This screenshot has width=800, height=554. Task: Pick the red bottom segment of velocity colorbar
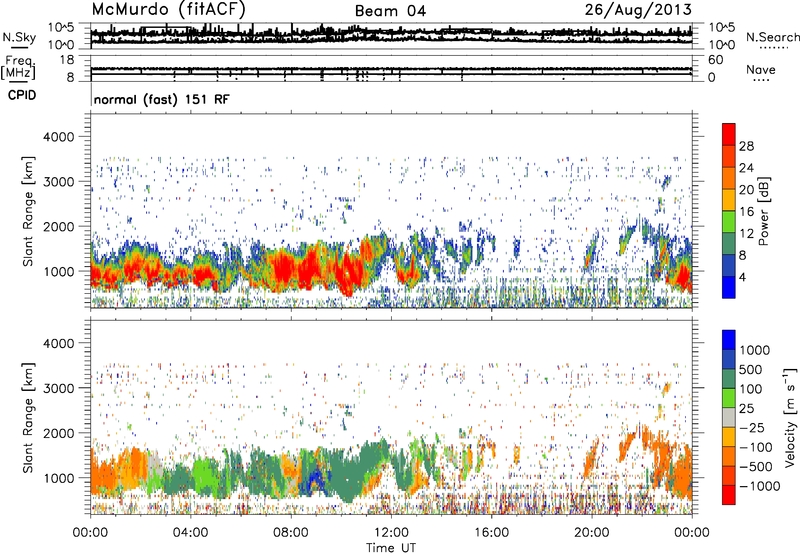[x=729, y=495]
